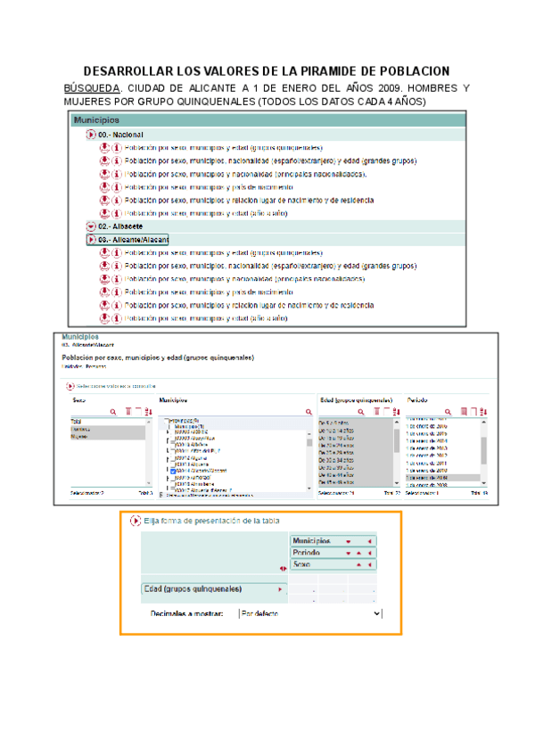The height and width of the screenshot is (756, 535).
Task: Download Nacional año a año table
Action: point(104,213)
